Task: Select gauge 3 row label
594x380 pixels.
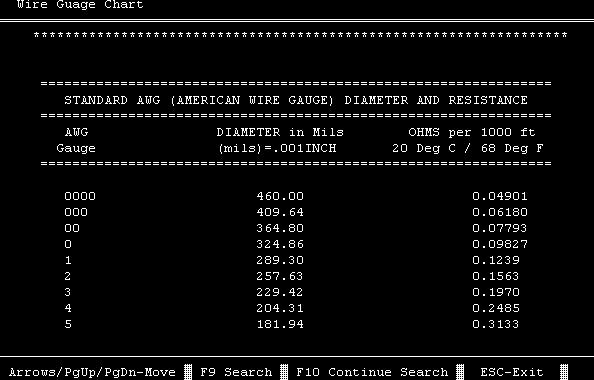Action: (x=68, y=292)
